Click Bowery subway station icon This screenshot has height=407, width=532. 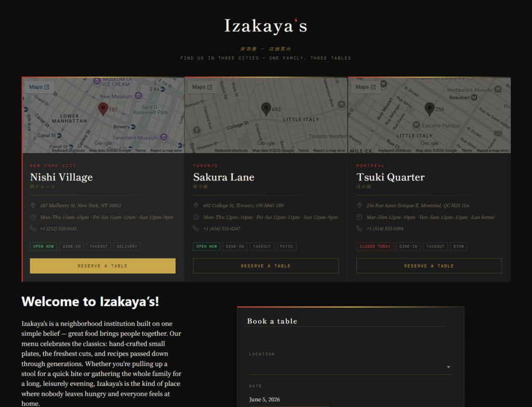click(133, 127)
